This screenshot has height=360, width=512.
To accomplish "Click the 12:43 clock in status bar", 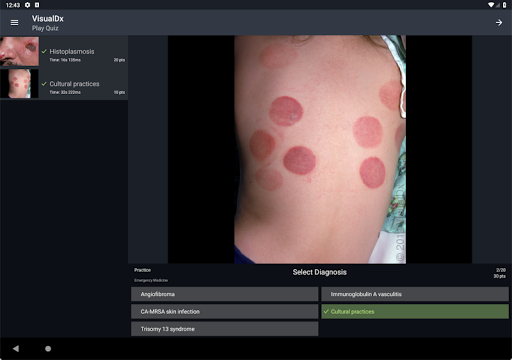I will tap(13, 5).
